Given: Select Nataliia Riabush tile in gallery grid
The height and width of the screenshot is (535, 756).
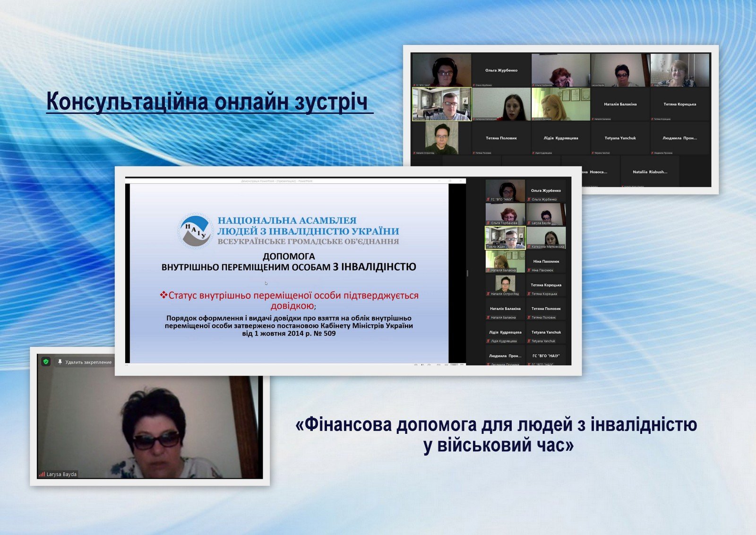Looking at the screenshot, I should tap(650, 172).
